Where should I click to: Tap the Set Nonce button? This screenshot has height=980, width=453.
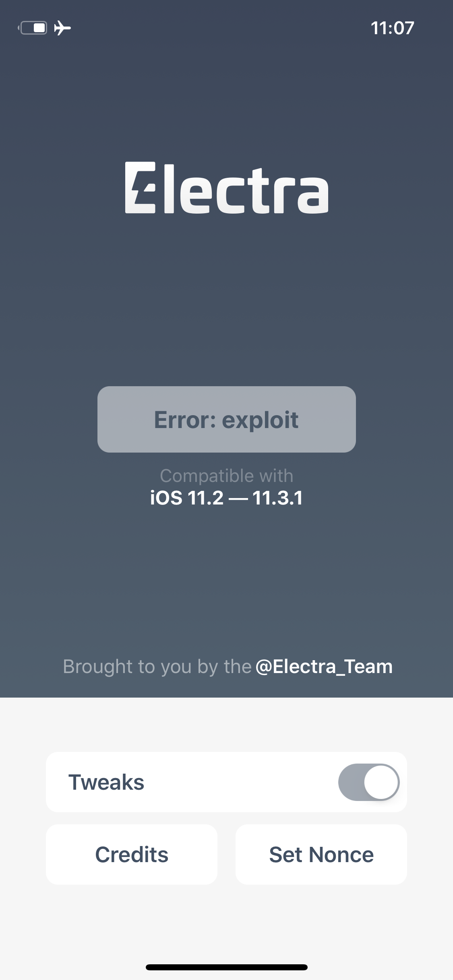(x=321, y=854)
